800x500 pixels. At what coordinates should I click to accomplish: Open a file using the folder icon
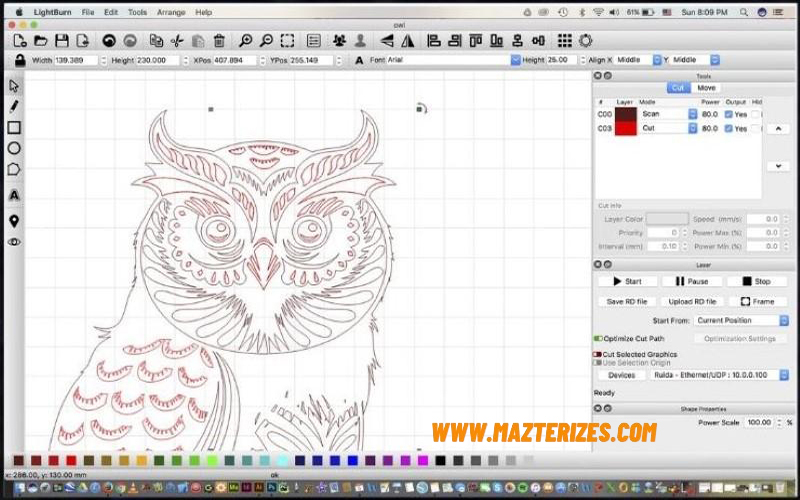(x=40, y=41)
